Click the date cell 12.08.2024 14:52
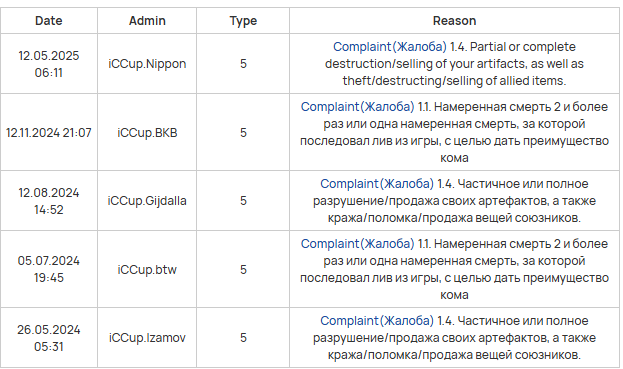 coord(49,201)
